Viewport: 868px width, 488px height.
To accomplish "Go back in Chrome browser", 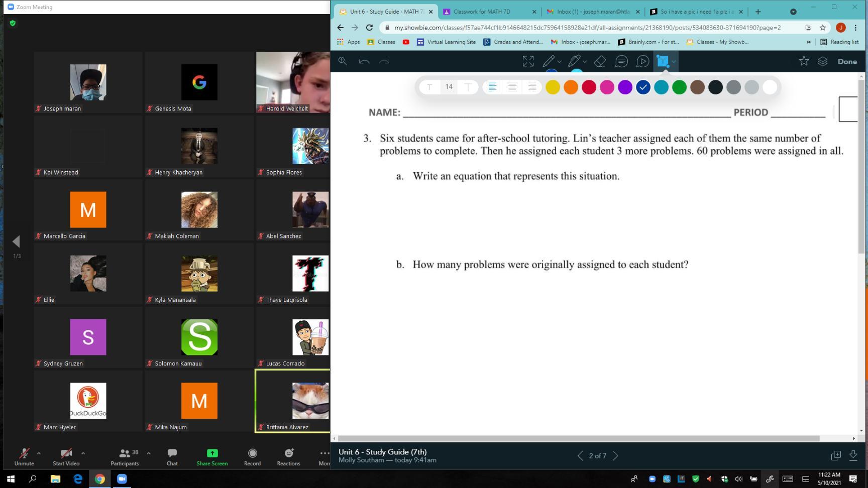I will click(x=341, y=28).
